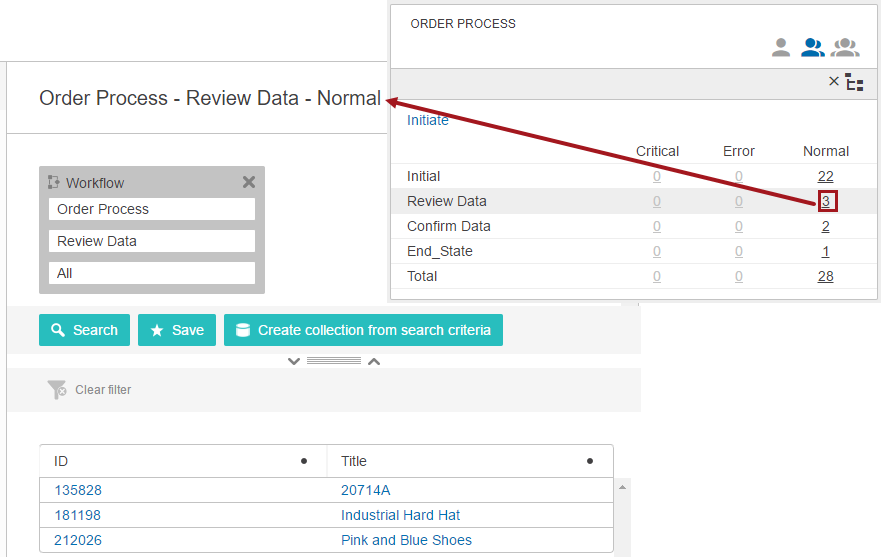Open Initial Normal count 22
This screenshot has width=881, height=557.
tap(825, 176)
